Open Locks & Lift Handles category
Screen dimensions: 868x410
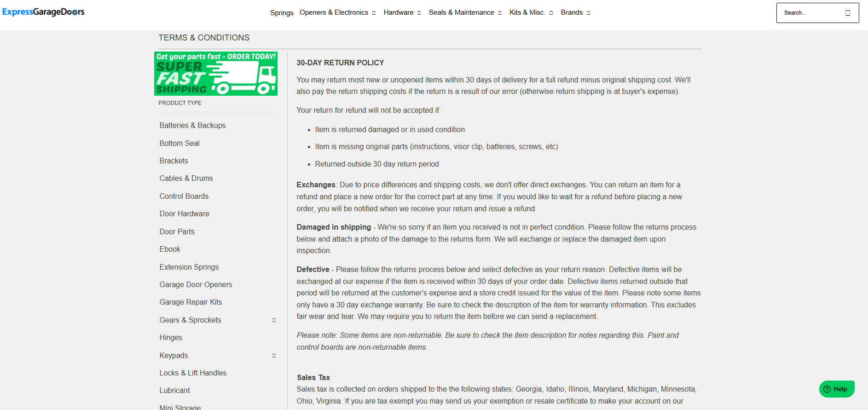[193, 373]
